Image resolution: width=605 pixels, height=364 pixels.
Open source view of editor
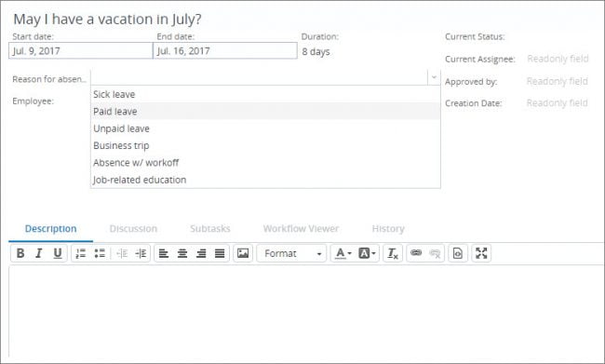pyautogui.click(x=458, y=253)
